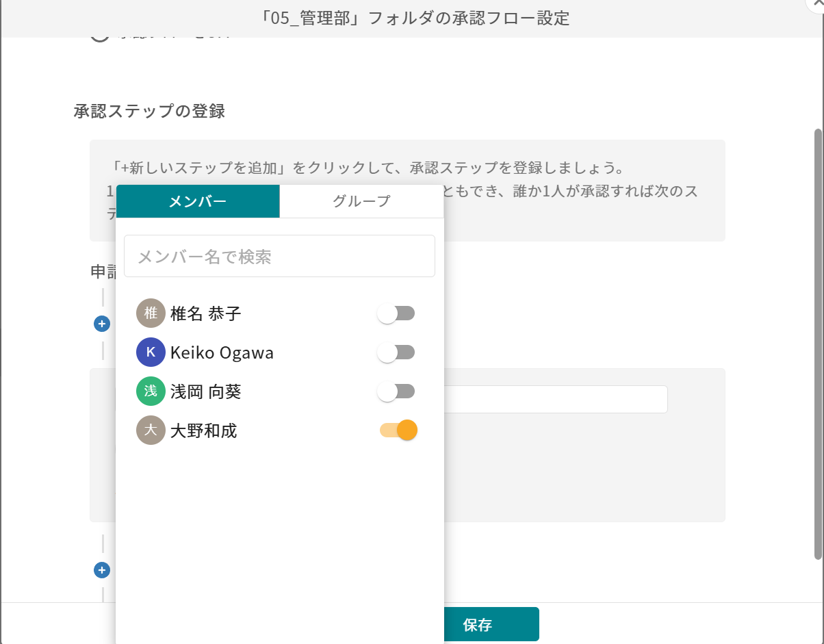824x644 pixels.
Task: Click the name Keiko Ogawa
Action: tap(222, 353)
